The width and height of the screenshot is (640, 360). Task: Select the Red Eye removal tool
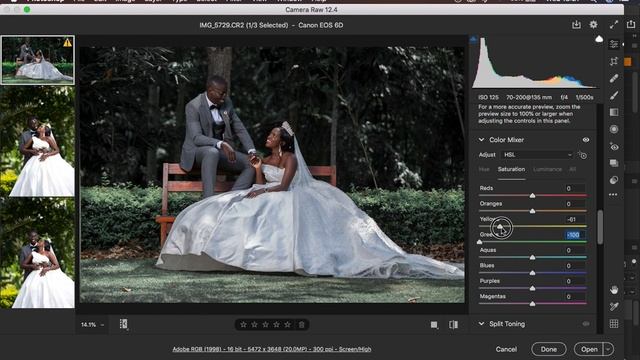613,147
